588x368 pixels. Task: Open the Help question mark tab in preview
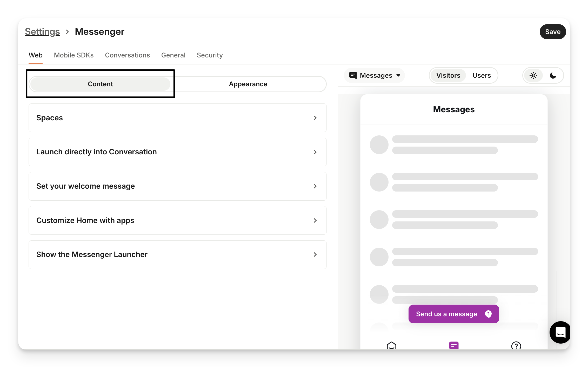point(516,346)
